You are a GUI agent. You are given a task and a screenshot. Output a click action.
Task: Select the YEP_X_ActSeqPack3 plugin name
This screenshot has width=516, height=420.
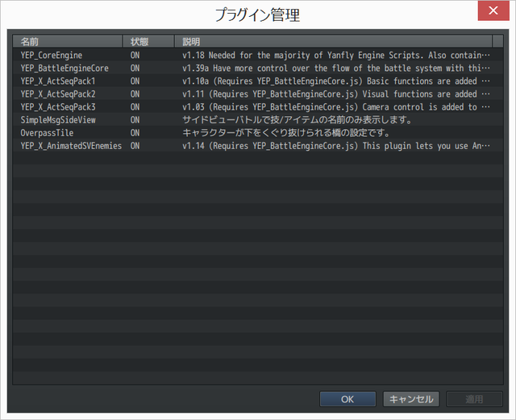click(x=58, y=107)
